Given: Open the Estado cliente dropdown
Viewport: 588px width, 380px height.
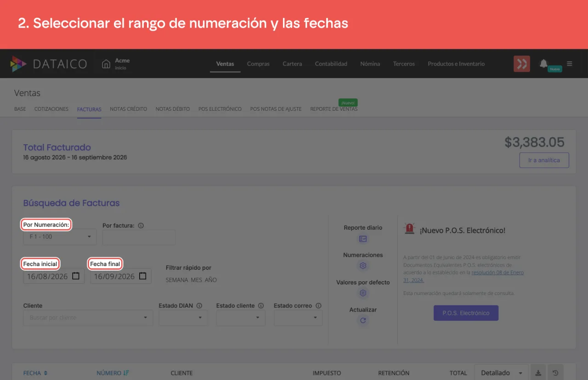Looking at the screenshot, I should 241,318.
